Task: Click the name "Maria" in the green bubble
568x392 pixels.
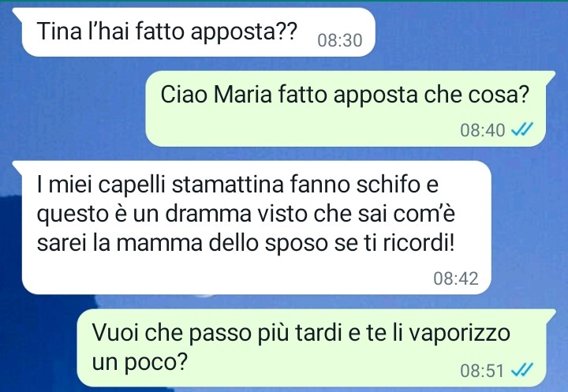Action: coord(242,95)
